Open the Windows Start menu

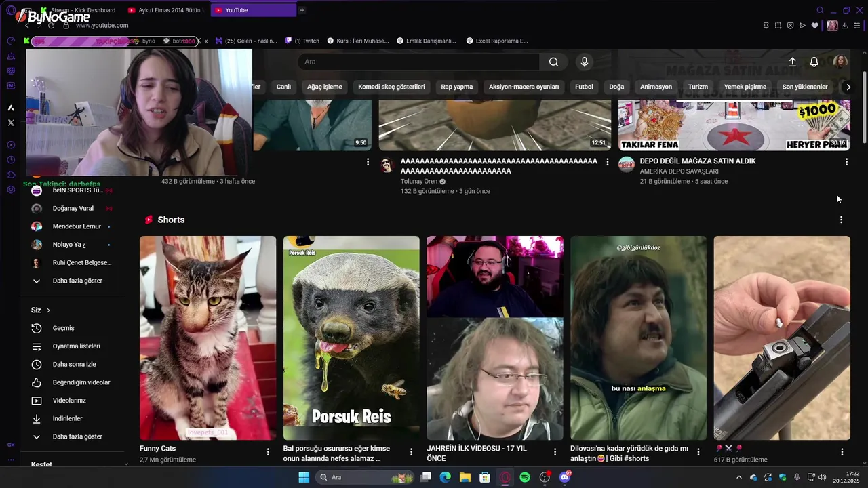click(304, 478)
